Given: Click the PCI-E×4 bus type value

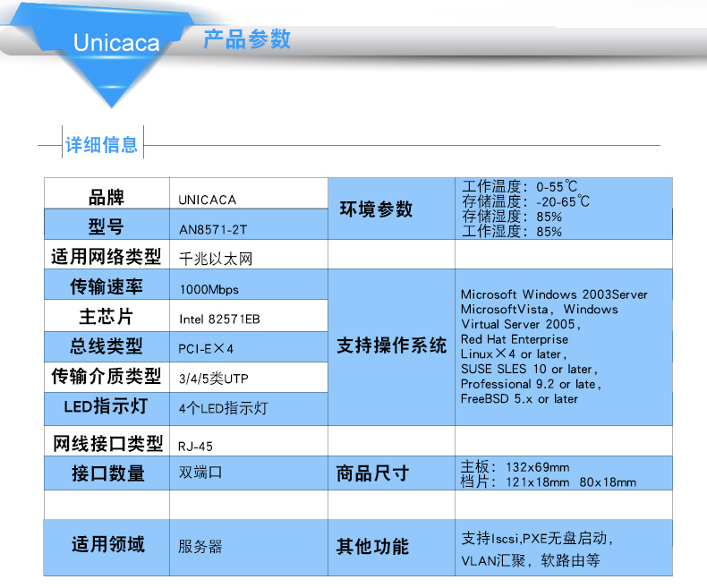Looking at the screenshot, I should [x=207, y=347].
